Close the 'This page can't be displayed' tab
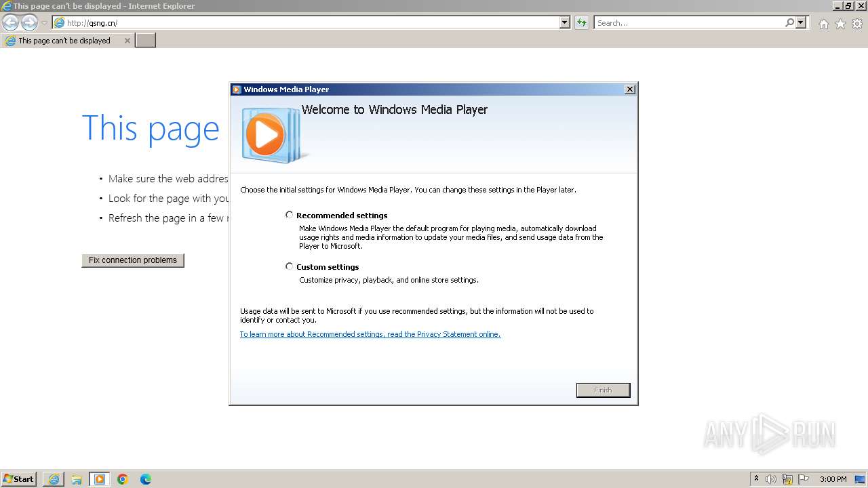This screenshot has height=488, width=868. tap(127, 41)
